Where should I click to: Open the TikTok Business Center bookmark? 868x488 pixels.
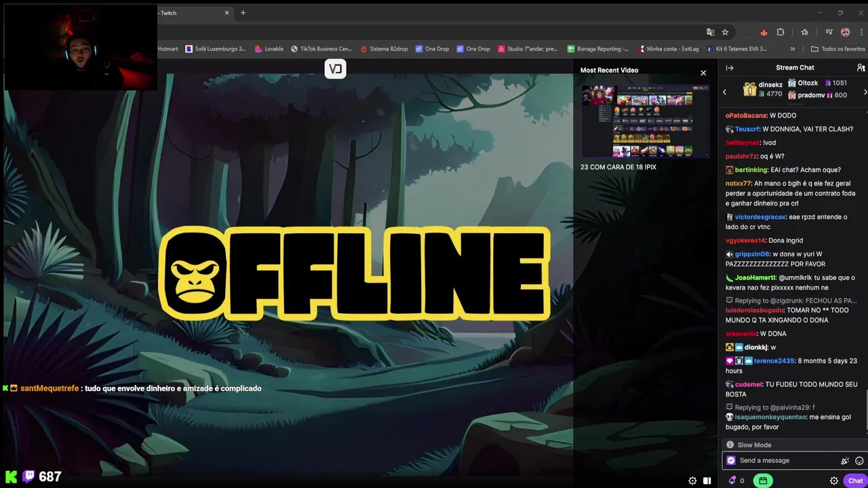321,49
